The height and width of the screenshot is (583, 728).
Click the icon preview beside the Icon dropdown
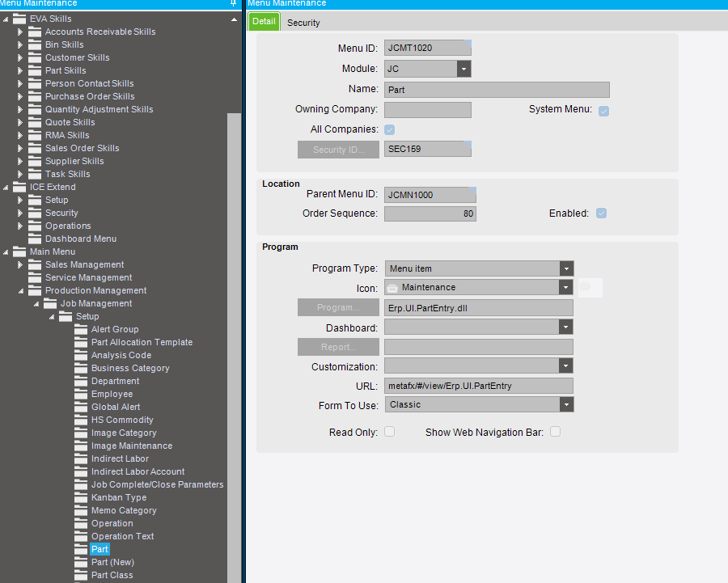click(590, 287)
